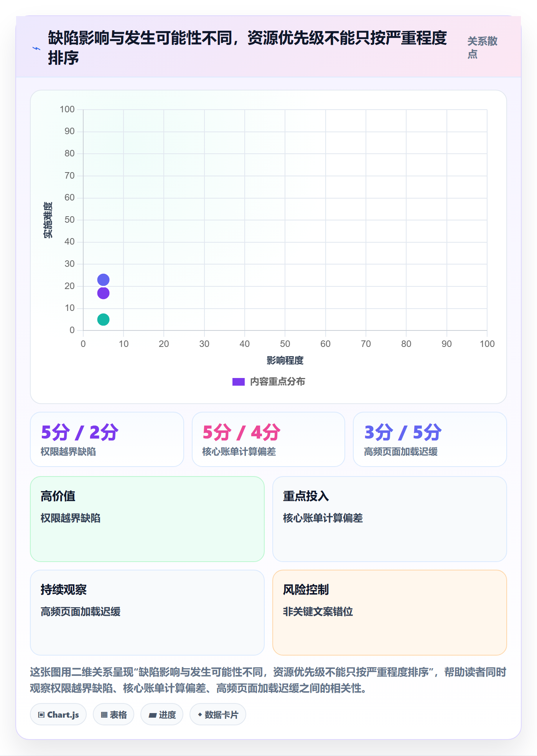This screenshot has width=537, height=756.
Task: Click the 影响程度 x-axis title
Action: point(285,360)
